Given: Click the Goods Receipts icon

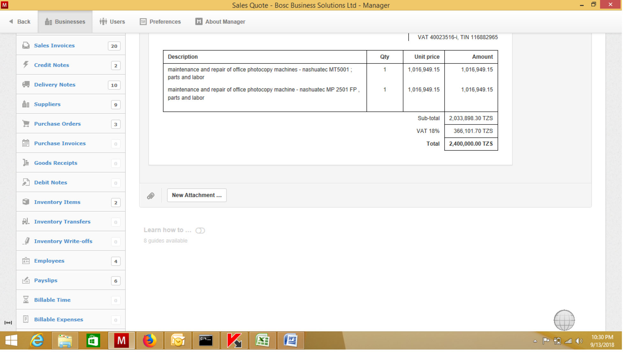Looking at the screenshot, I should (26, 163).
